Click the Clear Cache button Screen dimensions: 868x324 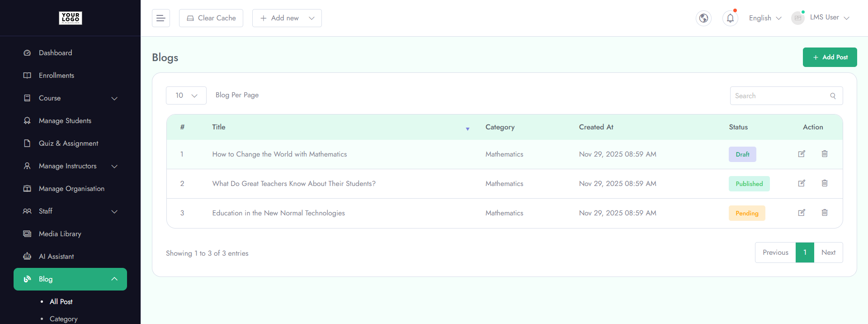pyautogui.click(x=211, y=18)
